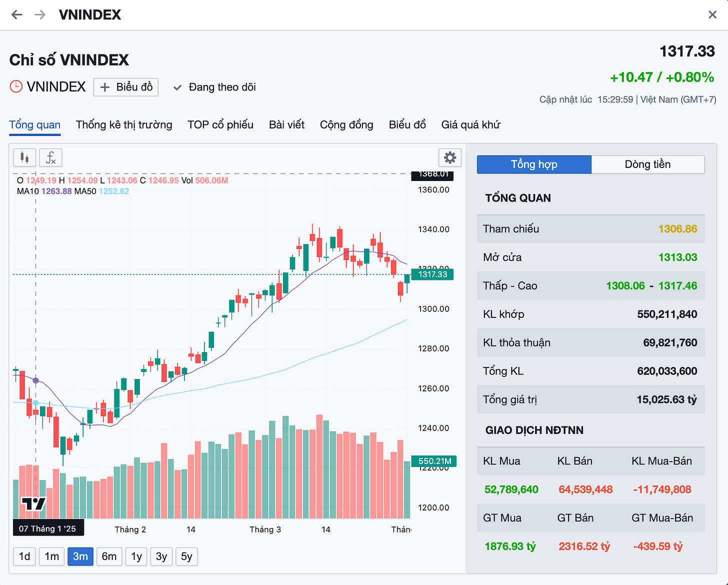The image size is (728, 585).
Task: Go forward with the right arrow
Action: [x=40, y=14]
